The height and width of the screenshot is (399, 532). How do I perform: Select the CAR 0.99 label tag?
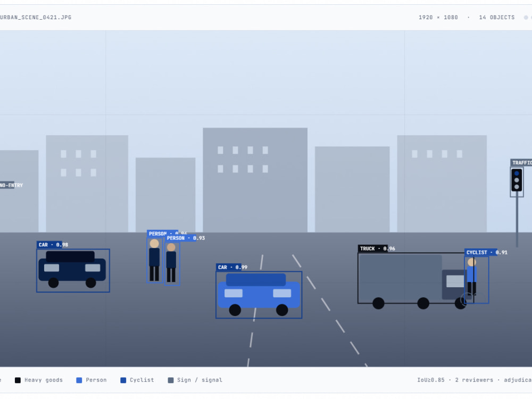click(232, 267)
